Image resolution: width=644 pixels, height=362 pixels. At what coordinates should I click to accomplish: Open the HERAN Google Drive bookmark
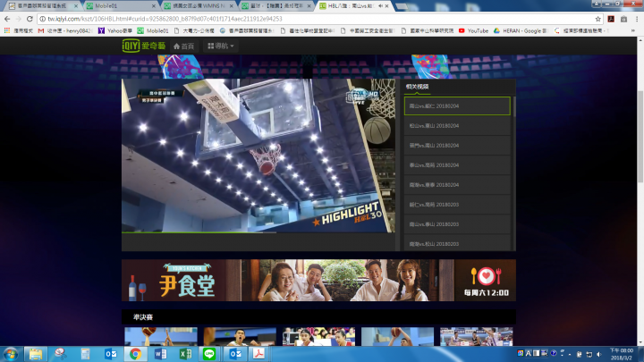[x=521, y=30]
